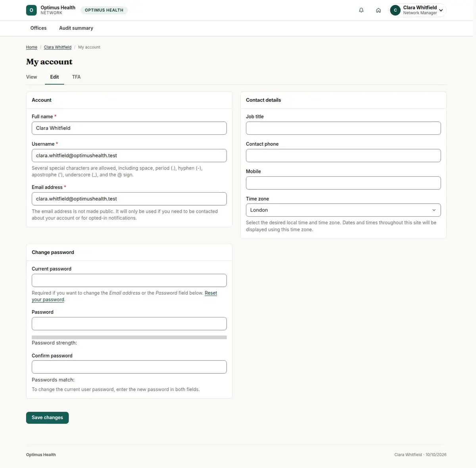Click into the Current password field
Image resolution: width=476 pixels, height=468 pixels.
[x=129, y=280]
